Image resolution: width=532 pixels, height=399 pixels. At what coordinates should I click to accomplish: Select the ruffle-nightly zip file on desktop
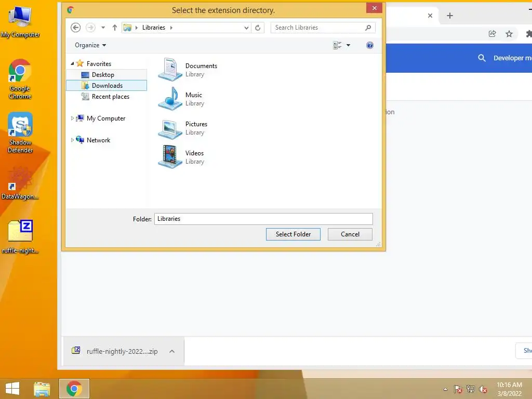(20, 237)
